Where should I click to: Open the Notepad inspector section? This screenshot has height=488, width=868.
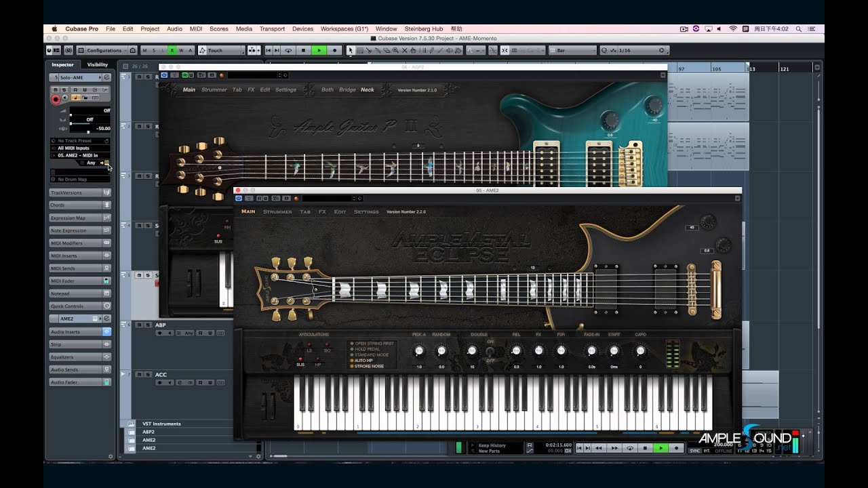79,293
